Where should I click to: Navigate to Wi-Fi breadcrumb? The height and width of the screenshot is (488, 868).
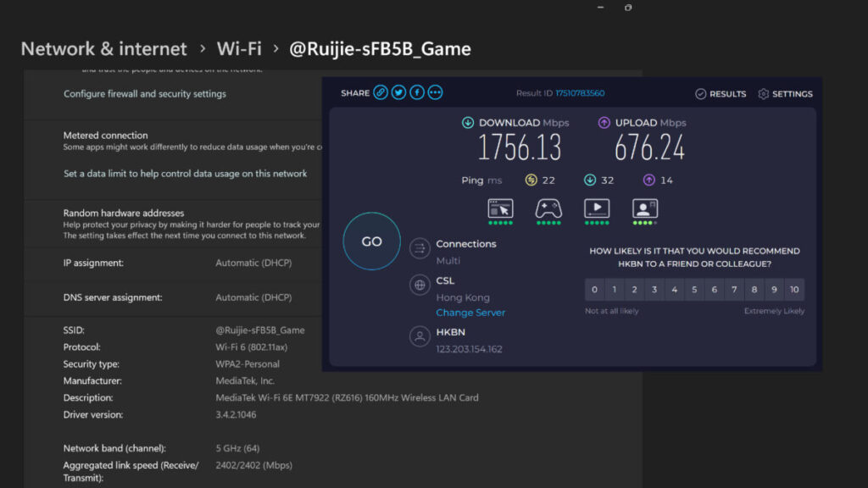click(239, 48)
